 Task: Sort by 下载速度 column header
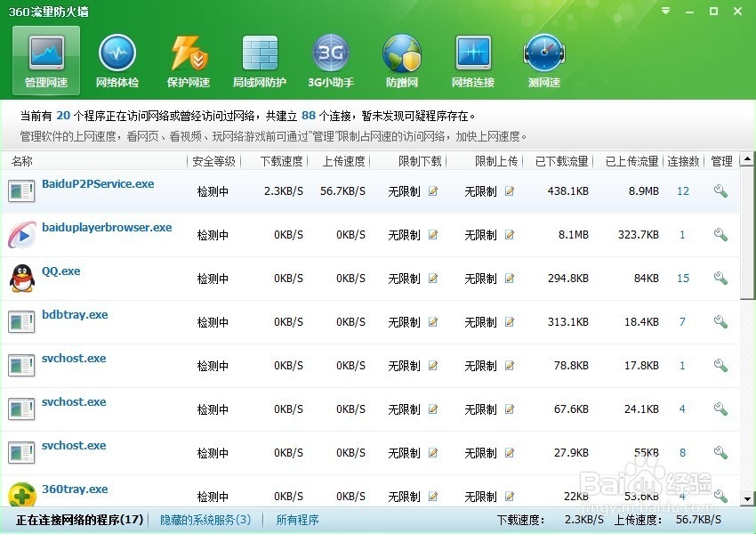pyautogui.click(x=282, y=161)
